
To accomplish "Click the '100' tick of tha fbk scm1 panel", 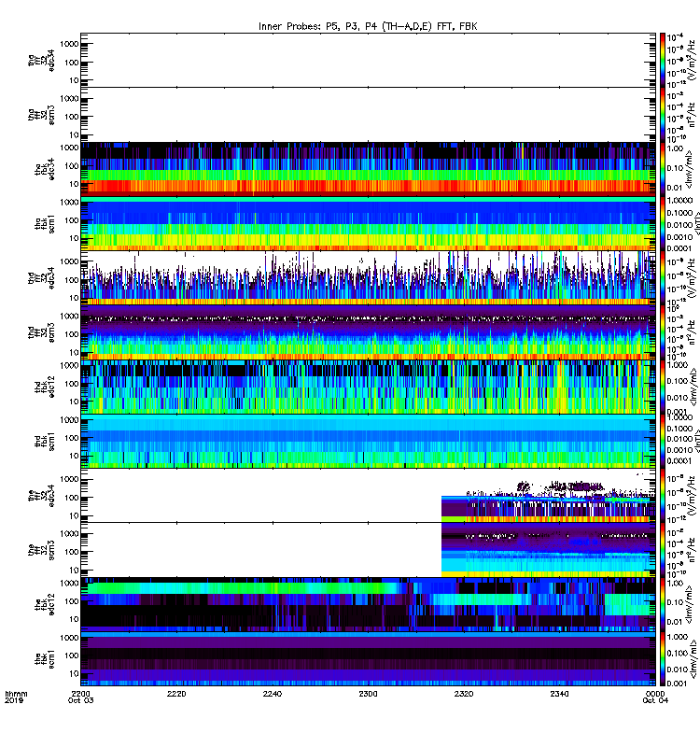I will (x=72, y=220).
